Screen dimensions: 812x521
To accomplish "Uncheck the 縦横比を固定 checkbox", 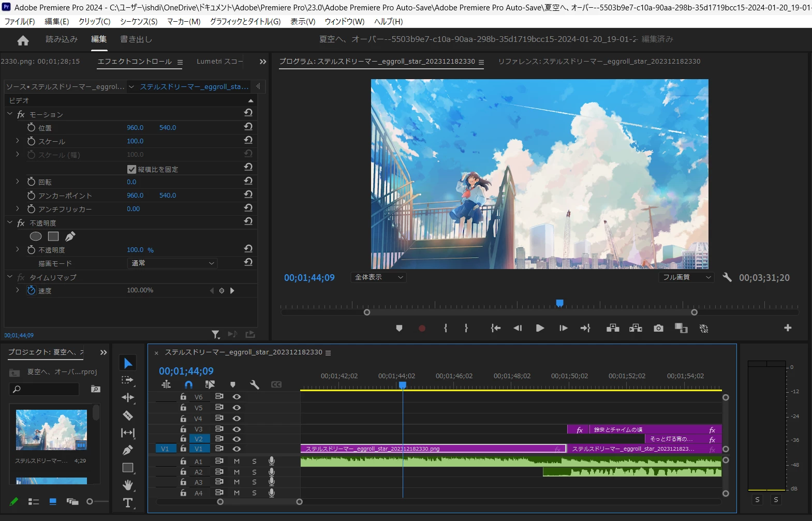I will [x=131, y=169].
